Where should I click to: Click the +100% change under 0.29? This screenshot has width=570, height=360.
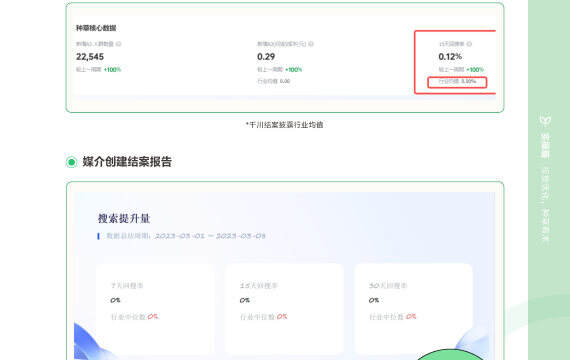[294, 69]
